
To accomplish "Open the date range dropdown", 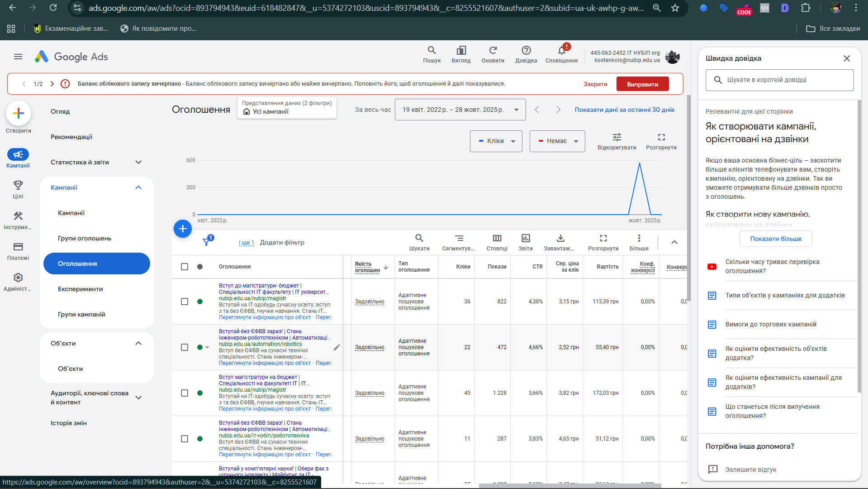I will [460, 110].
